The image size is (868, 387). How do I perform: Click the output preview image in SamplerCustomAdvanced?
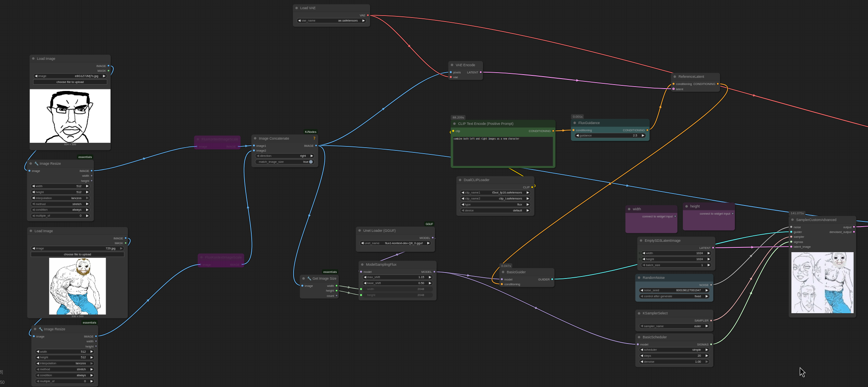pos(823,282)
